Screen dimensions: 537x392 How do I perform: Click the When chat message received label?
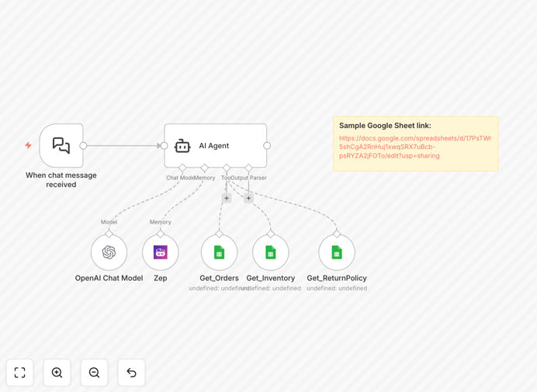61,179
